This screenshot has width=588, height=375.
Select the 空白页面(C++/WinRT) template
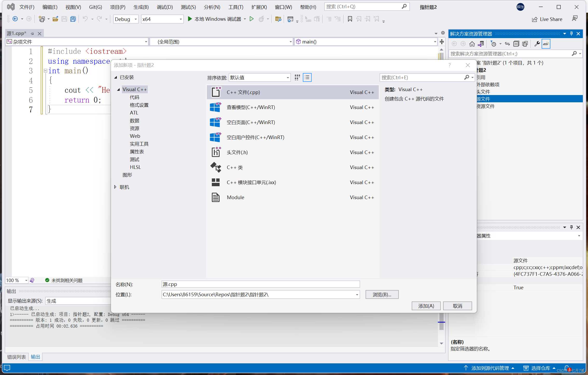pyautogui.click(x=293, y=122)
